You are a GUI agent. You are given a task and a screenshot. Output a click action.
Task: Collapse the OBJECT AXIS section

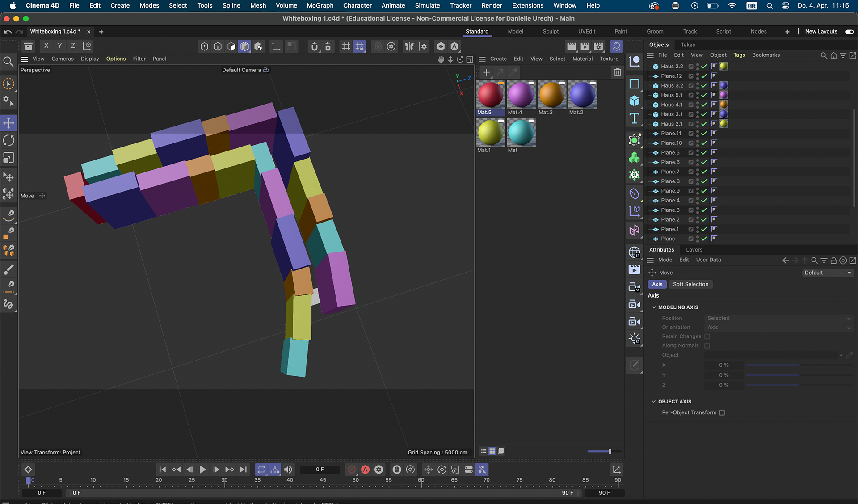tap(654, 402)
